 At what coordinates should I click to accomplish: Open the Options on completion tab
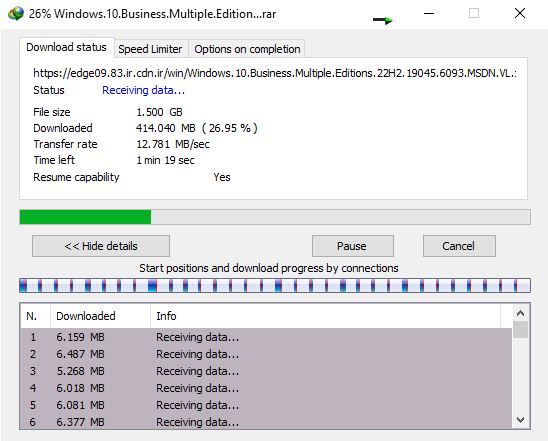(247, 49)
